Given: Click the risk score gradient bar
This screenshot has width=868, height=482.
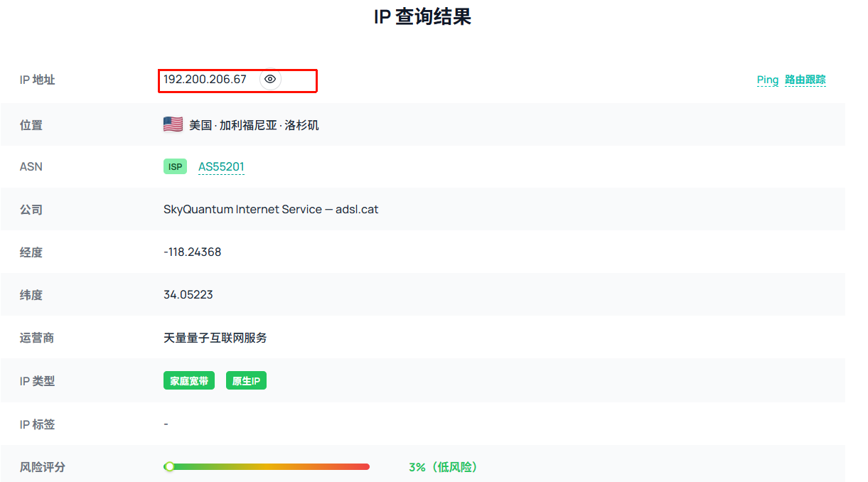Looking at the screenshot, I should point(267,467).
